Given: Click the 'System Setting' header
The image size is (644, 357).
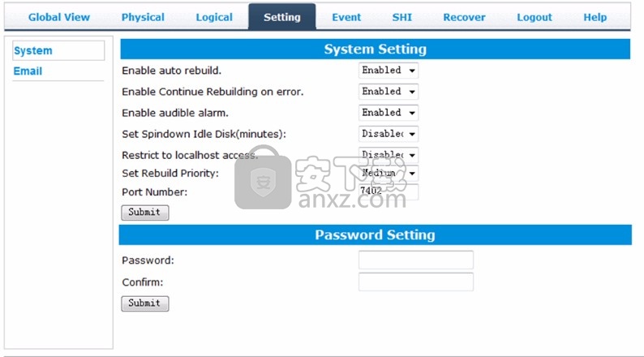Looking at the screenshot, I should point(376,49).
